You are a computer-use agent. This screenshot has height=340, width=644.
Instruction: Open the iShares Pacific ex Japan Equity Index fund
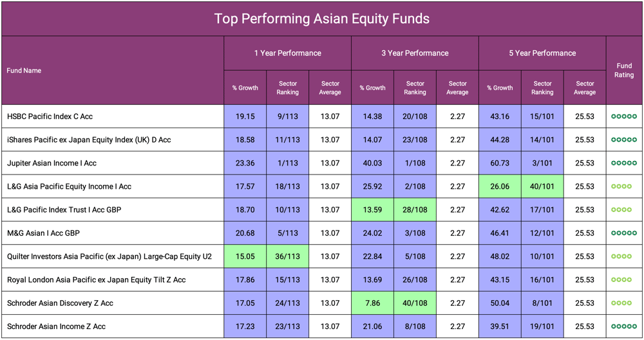[89, 140]
